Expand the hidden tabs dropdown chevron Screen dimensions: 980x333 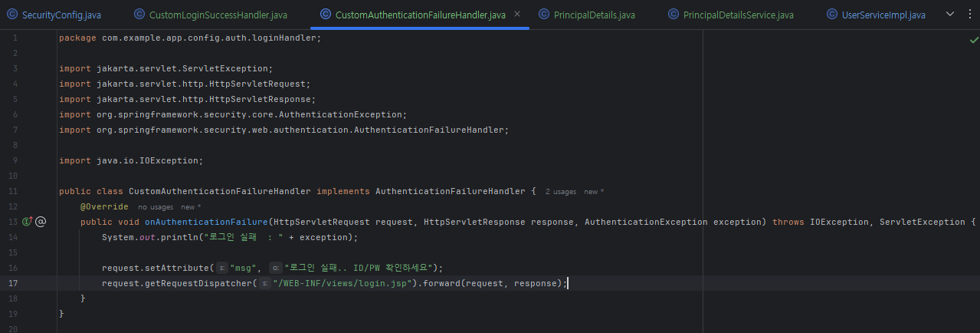(951, 15)
